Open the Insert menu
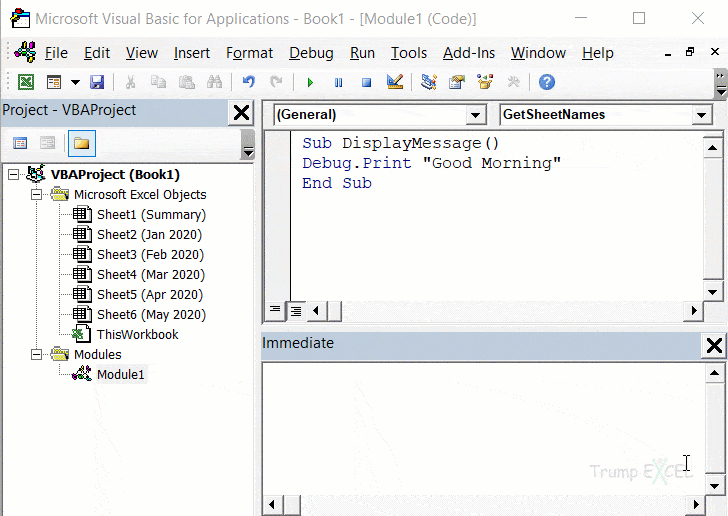 192,53
